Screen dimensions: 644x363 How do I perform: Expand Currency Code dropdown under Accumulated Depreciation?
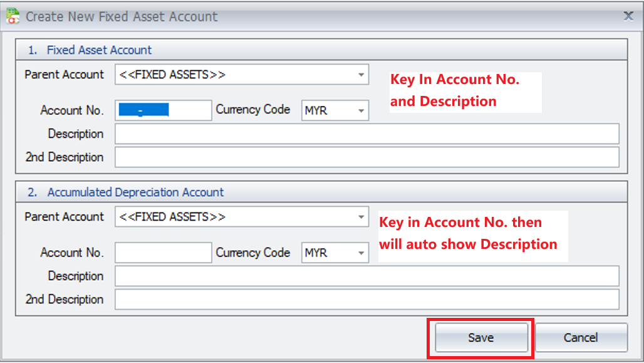coord(361,253)
